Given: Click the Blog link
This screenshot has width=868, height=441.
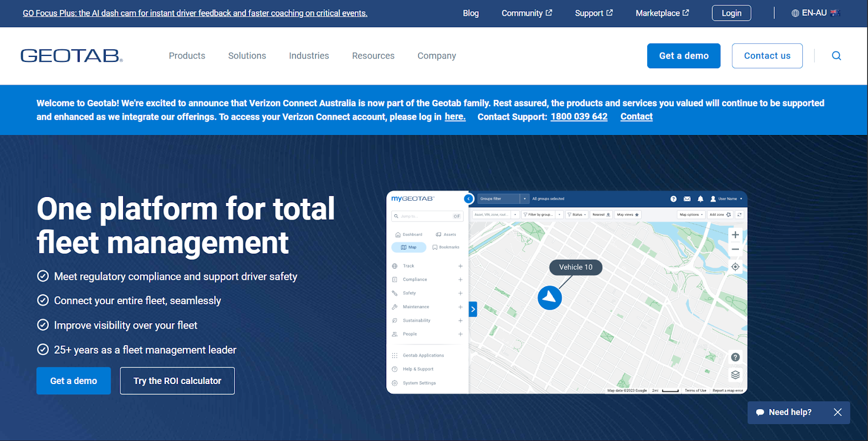Looking at the screenshot, I should tap(470, 13).
